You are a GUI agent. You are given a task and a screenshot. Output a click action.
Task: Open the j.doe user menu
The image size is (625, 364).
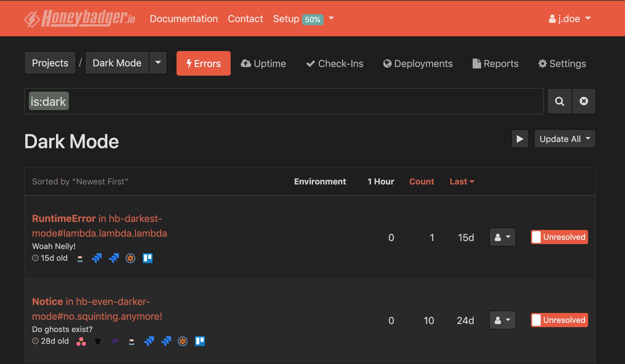click(x=570, y=18)
